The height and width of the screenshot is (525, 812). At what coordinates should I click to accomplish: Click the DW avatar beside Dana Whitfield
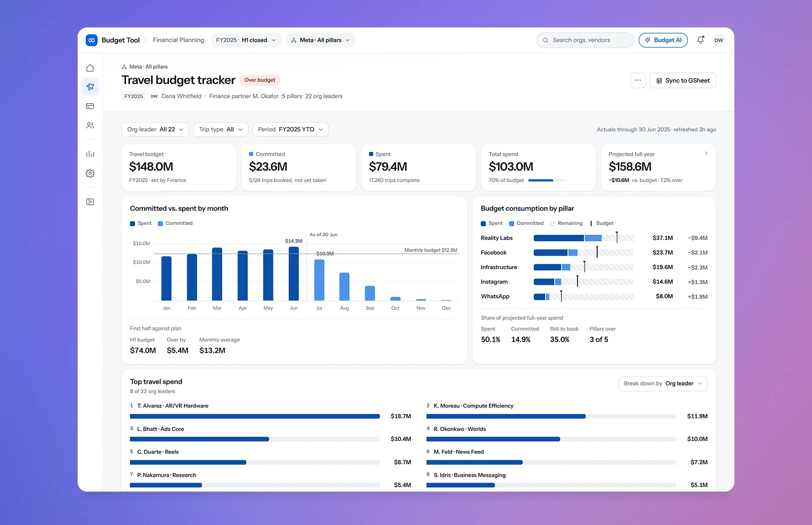154,96
